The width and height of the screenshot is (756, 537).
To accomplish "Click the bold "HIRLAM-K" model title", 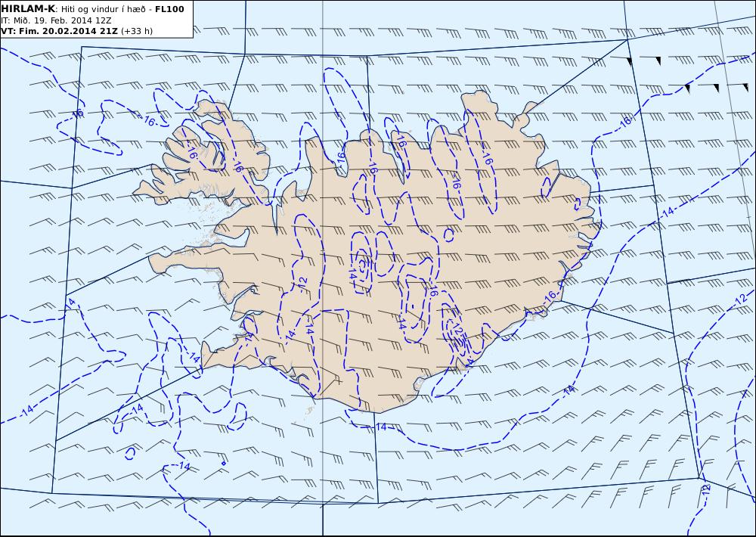I will 28,9.
